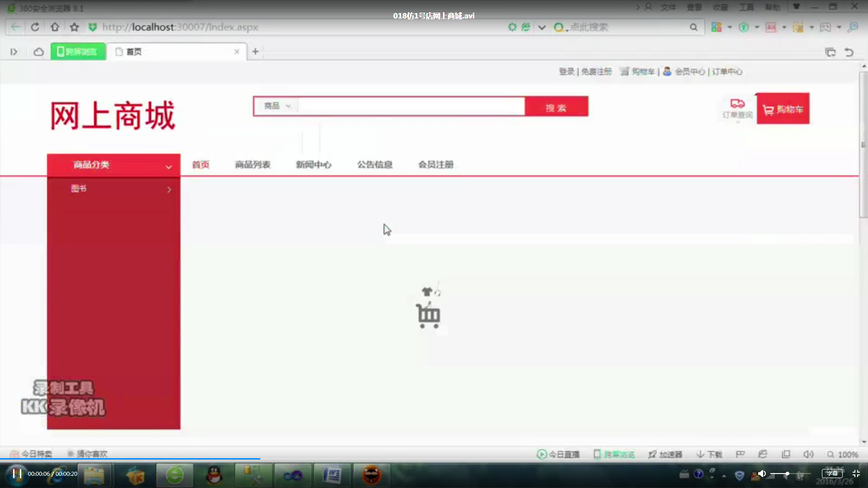868x488 pixels.
Task: Click the browser back arrow
Action: pyautogui.click(x=15, y=27)
